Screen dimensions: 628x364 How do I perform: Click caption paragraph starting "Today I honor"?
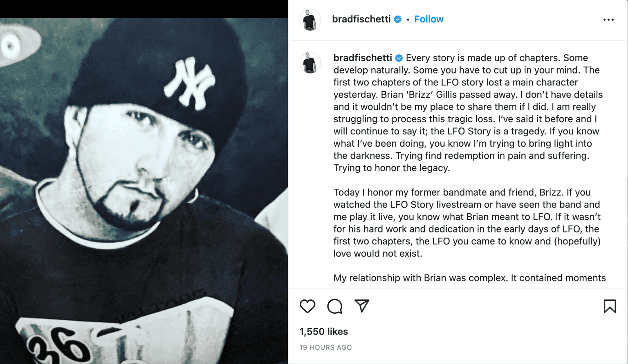[467, 223]
